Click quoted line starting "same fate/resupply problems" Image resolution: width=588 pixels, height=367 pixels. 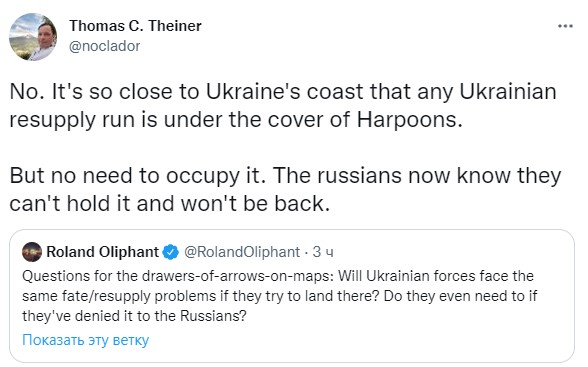pos(280,296)
